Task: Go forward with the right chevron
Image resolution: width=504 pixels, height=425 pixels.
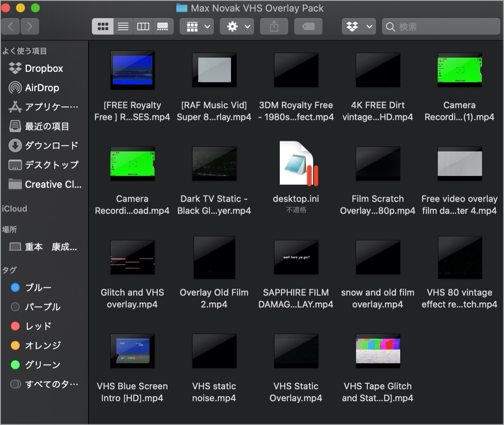Action: (29, 27)
